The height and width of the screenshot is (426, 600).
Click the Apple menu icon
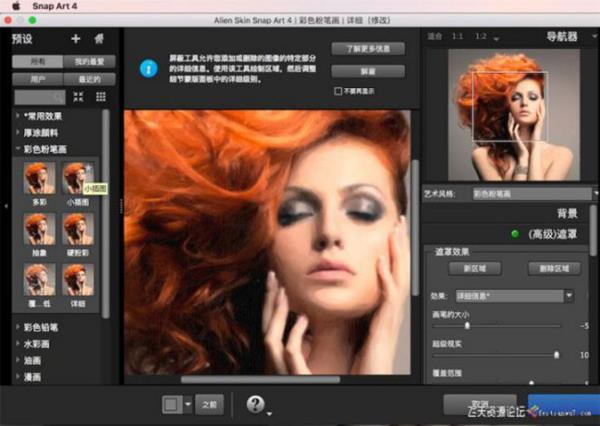click(x=15, y=6)
